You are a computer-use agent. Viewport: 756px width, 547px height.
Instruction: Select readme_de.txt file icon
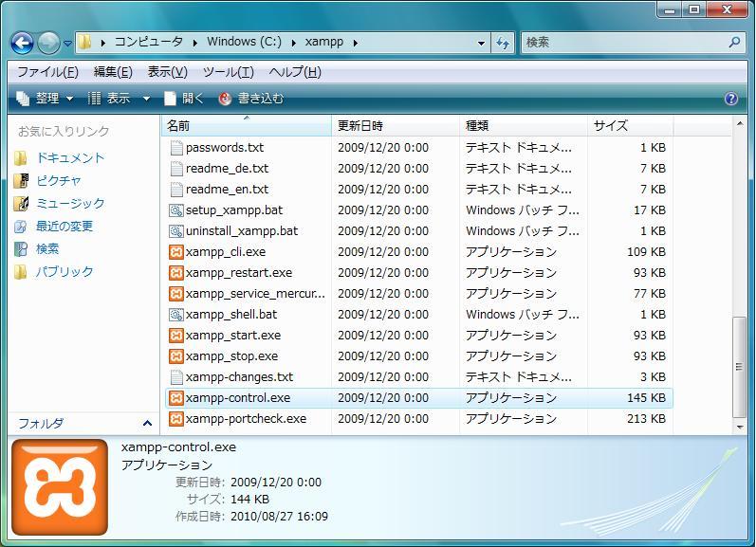[x=176, y=168]
